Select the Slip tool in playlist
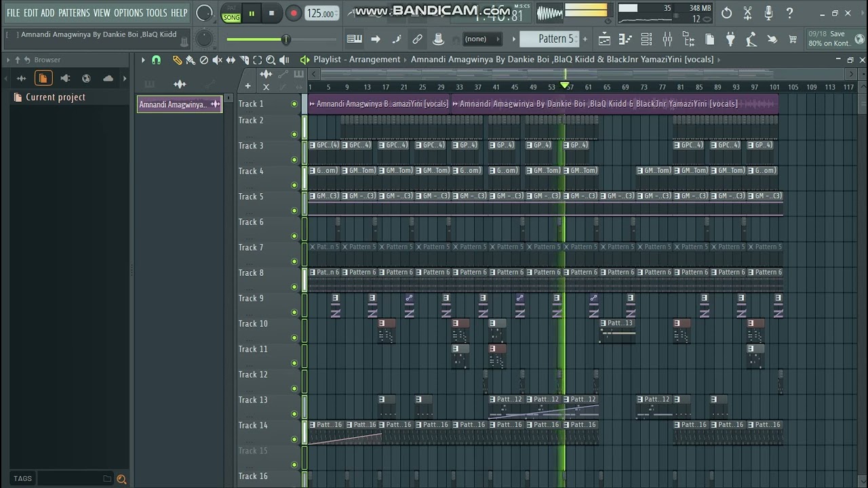868x488 pixels. tap(231, 60)
